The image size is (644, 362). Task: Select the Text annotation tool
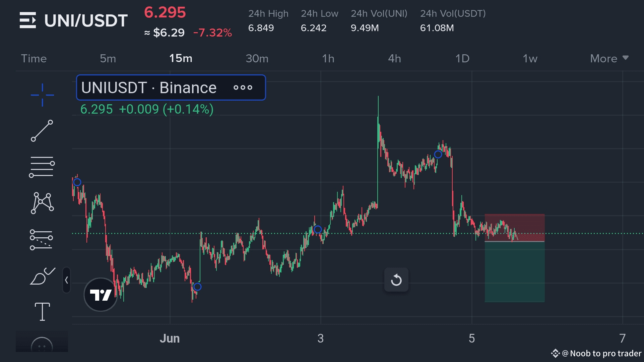coord(42,312)
